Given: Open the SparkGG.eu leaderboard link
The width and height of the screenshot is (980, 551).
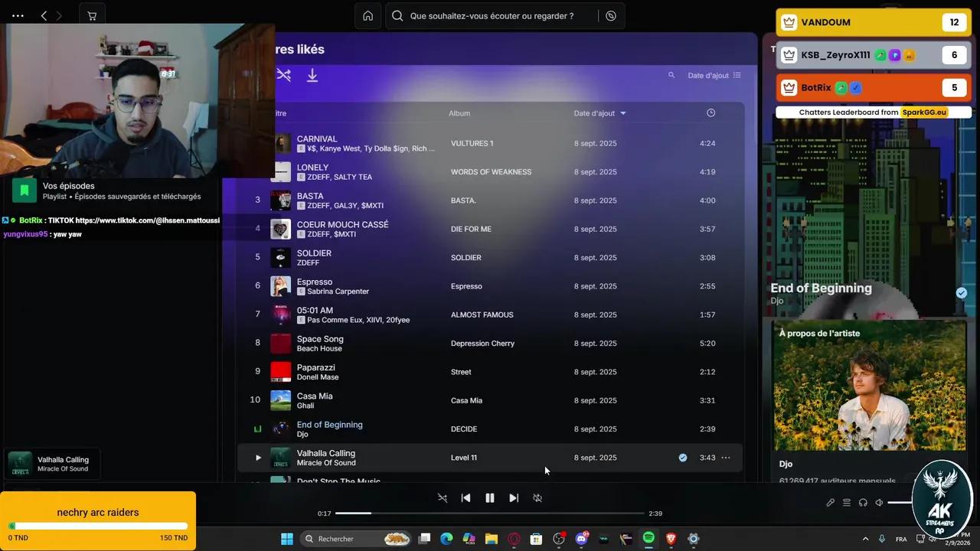Looking at the screenshot, I should (924, 112).
